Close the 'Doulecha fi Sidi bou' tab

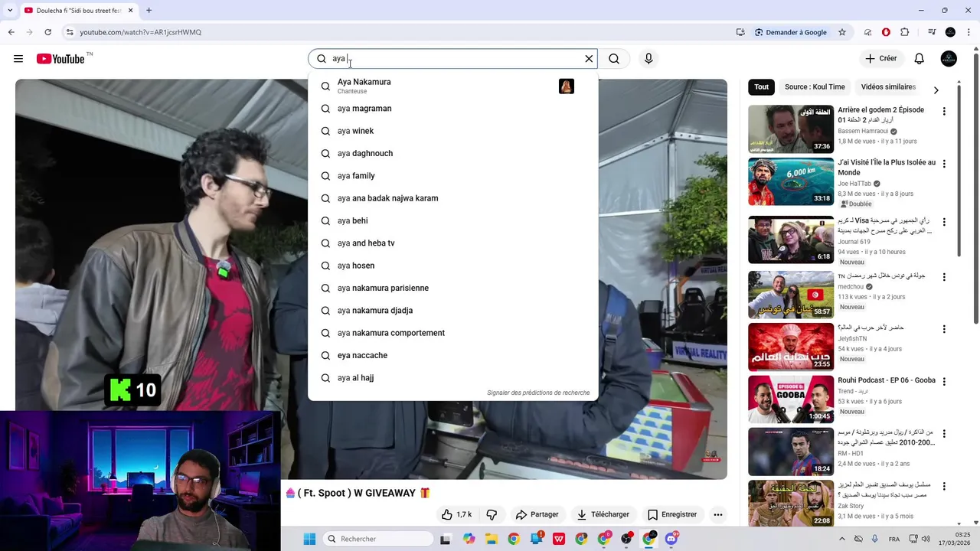[x=130, y=11]
